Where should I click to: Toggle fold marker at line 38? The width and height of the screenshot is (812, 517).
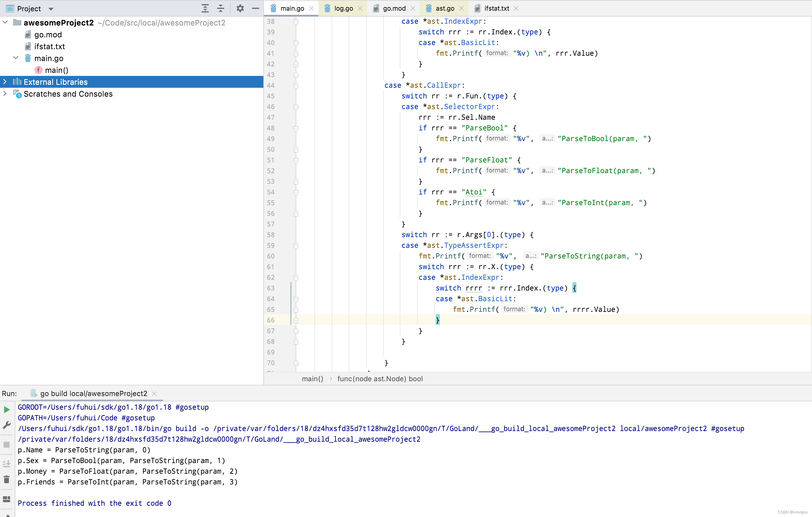point(296,22)
